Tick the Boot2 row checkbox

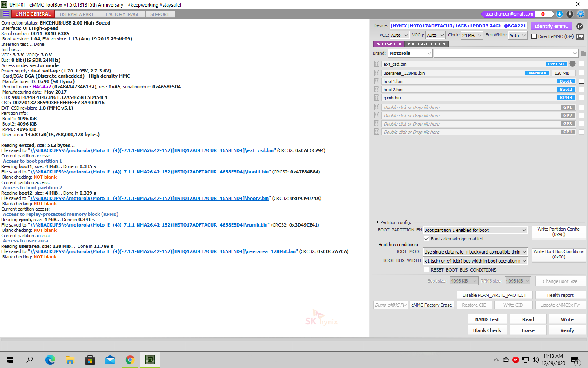pyautogui.click(x=581, y=89)
